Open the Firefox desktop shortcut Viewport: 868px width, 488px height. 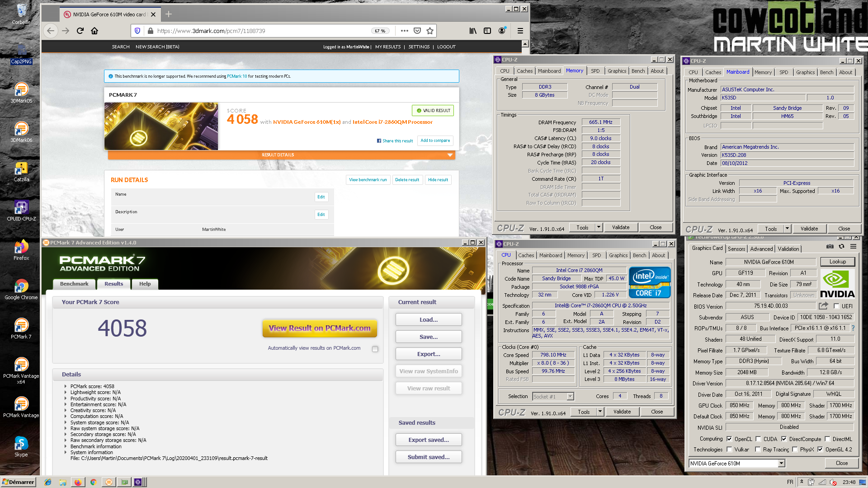tap(21, 250)
